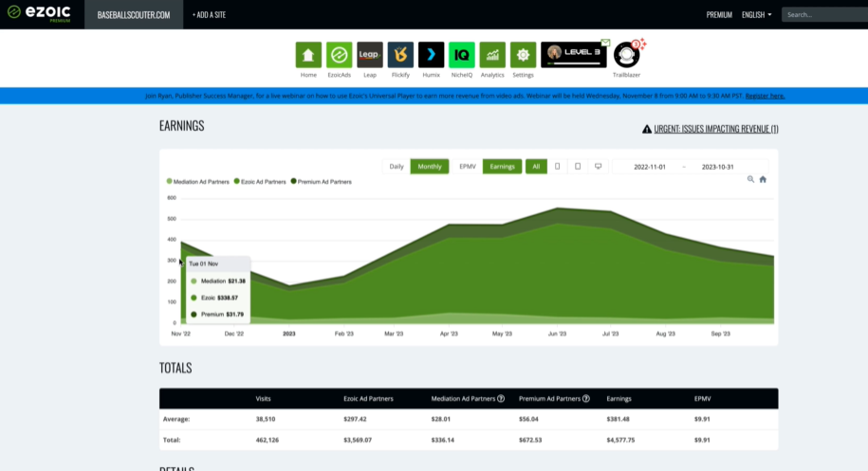Toggle Premium Ad Partners legend series

[321, 181]
